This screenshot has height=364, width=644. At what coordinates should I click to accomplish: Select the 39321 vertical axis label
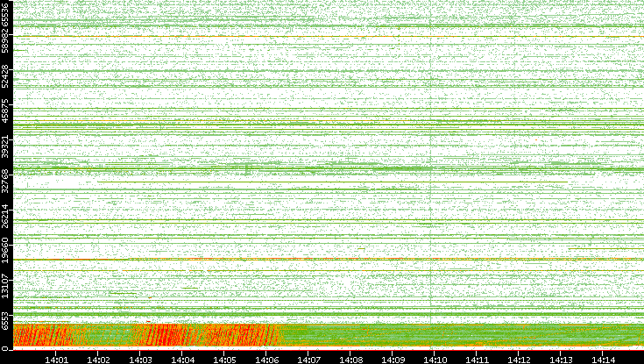tap(6, 147)
